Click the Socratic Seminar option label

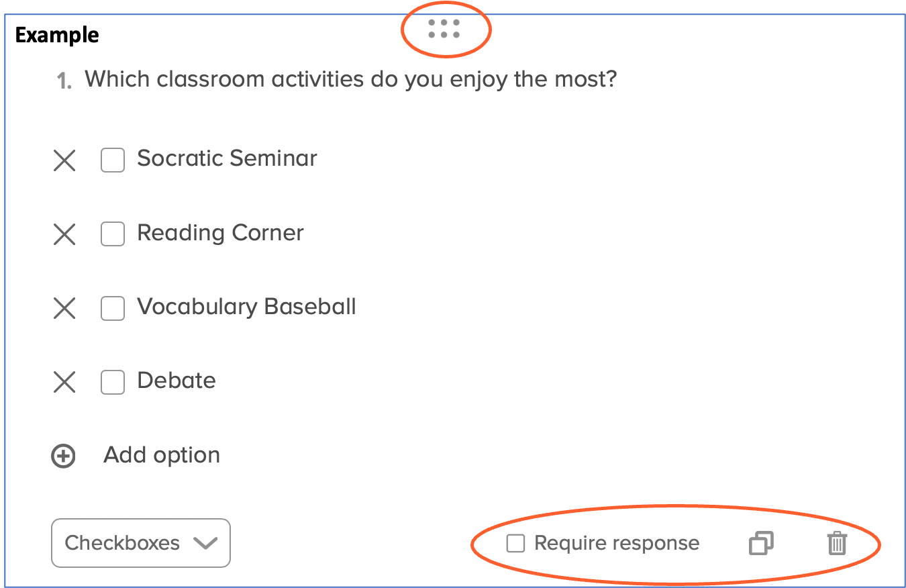[227, 158]
